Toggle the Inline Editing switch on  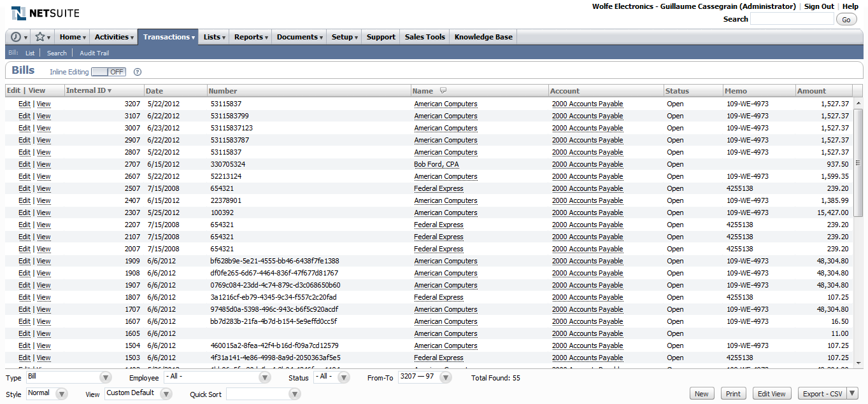[108, 72]
